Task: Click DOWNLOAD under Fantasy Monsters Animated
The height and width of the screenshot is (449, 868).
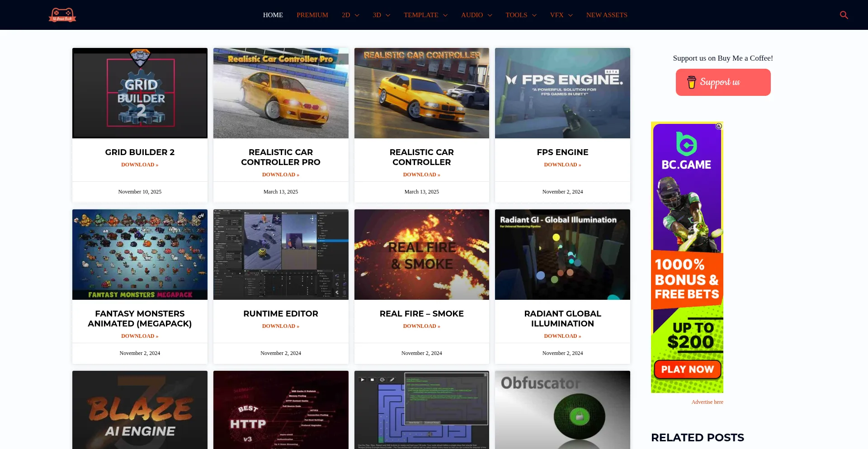Action: pyautogui.click(x=140, y=336)
